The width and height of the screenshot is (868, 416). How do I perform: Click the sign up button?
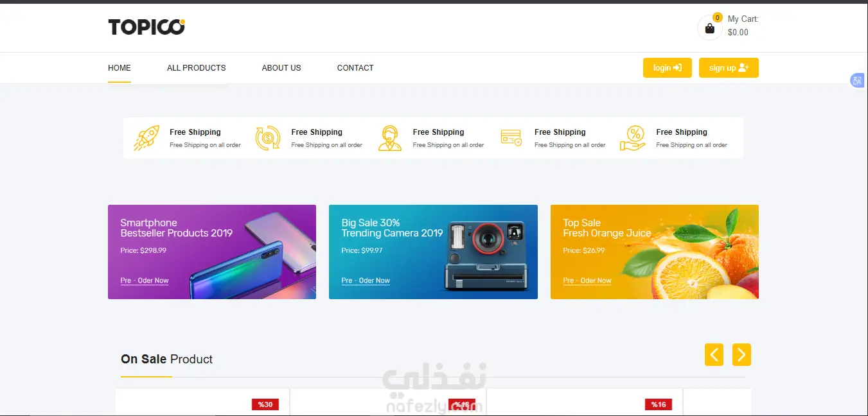tap(729, 68)
